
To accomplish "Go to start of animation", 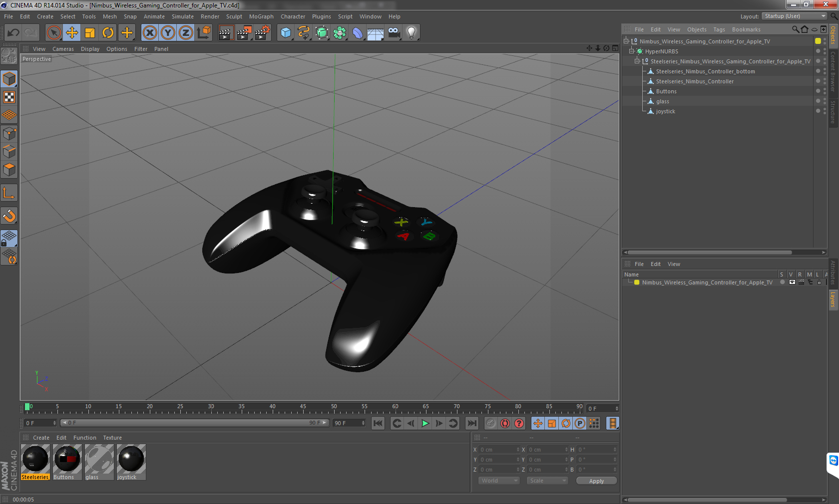I will [x=378, y=423].
